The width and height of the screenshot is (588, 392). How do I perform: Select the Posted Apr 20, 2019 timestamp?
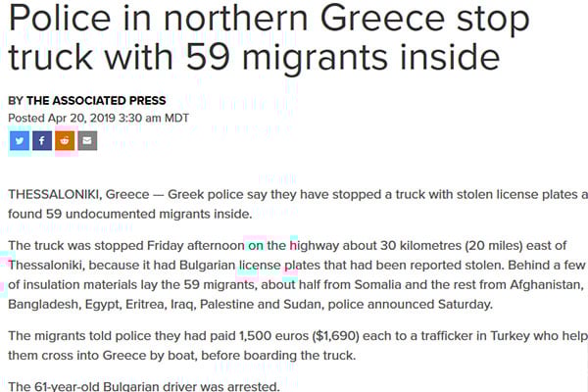[98, 119]
